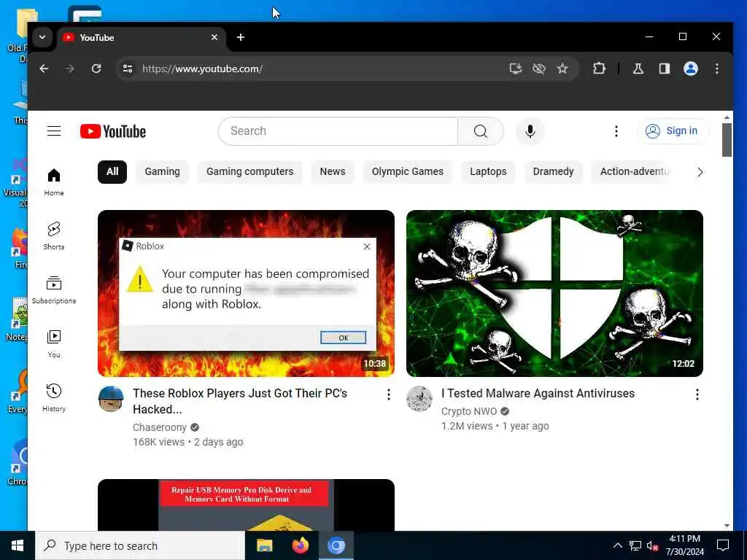This screenshot has height=560, width=747.
Task: Focus the YouTube search box
Action: 338,131
